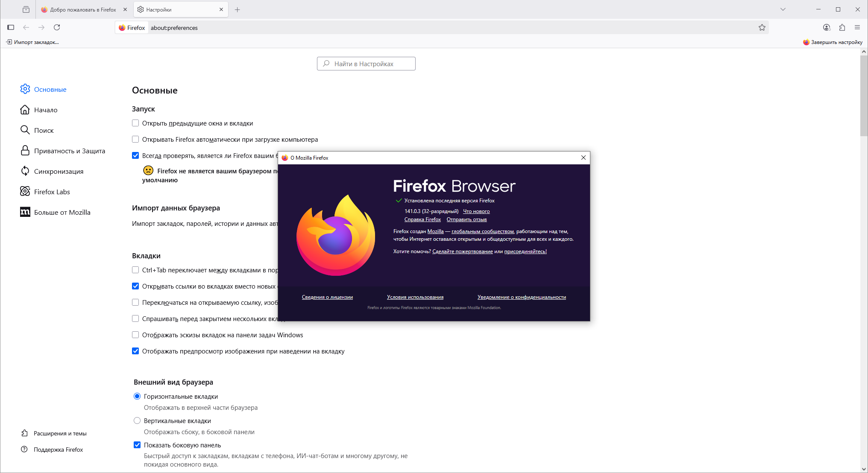Screen dimensions: 868x473
Task: Switch to 'Добро пожаловать в Firefox' tab
Action: click(x=82, y=9)
